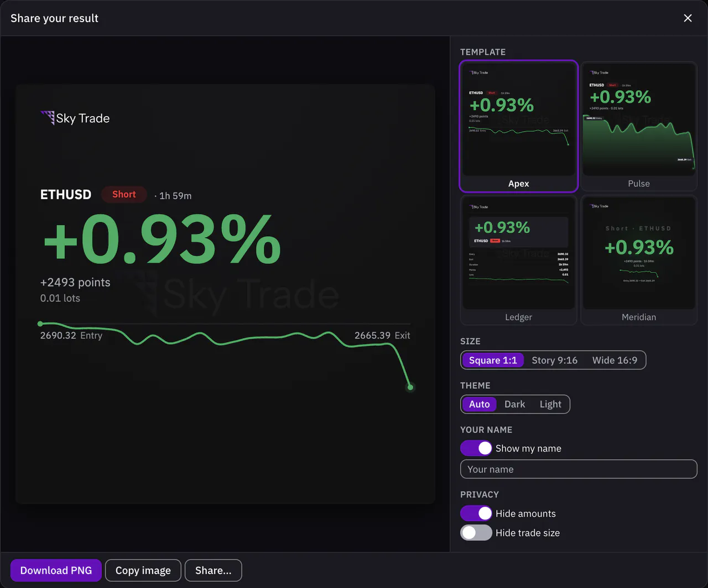This screenshot has width=708, height=588.
Task: Click Download PNG button
Action: click(56, 570)
